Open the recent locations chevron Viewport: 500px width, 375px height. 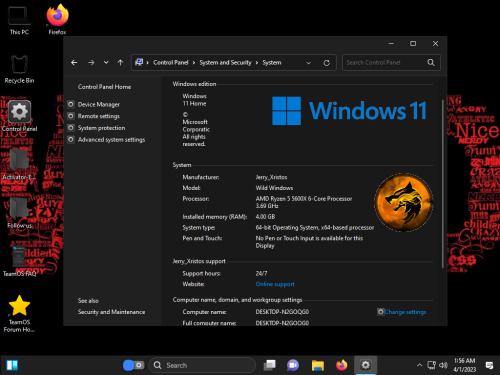point(106,63)
